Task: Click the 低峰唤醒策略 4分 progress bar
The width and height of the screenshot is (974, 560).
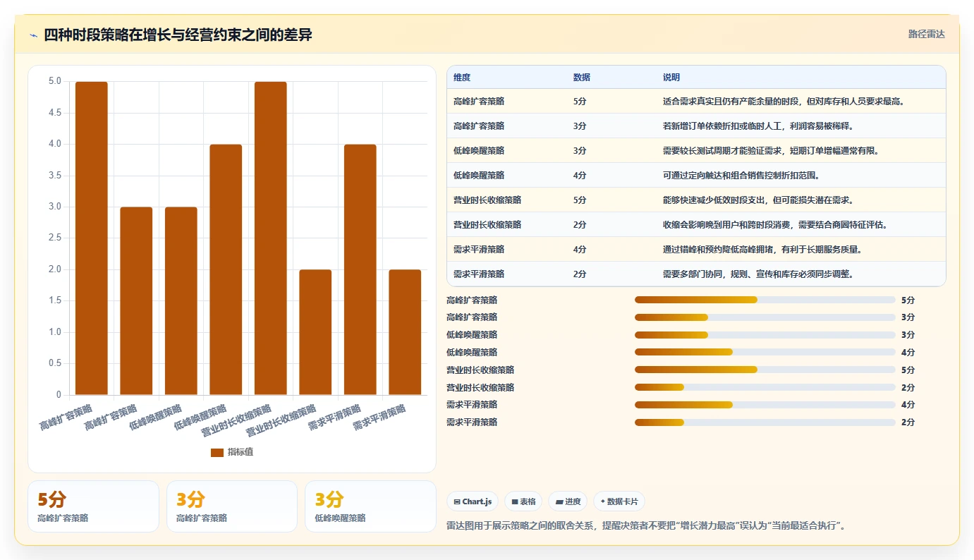Action: [x=765, y=352]
